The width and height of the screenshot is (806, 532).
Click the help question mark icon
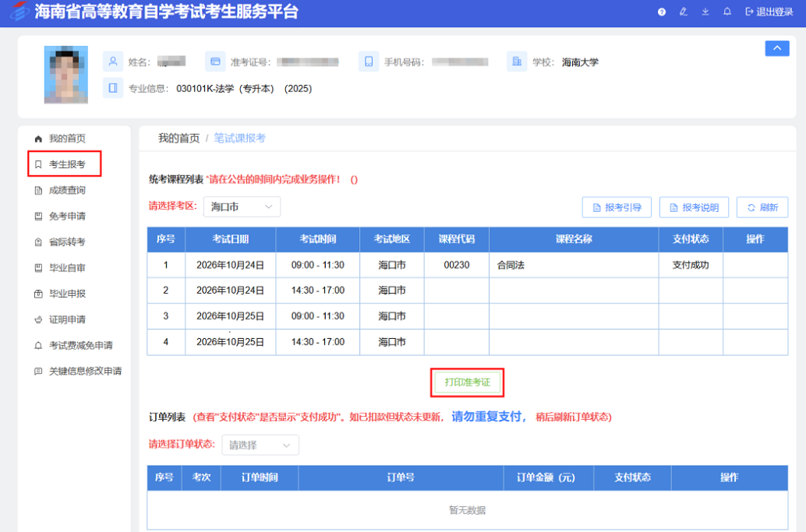coord(662,12)
